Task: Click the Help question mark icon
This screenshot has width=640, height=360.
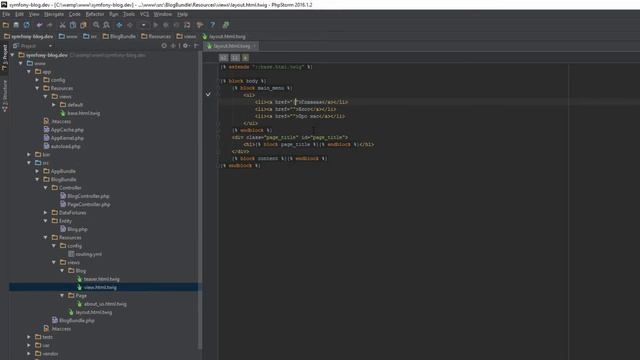Action: pos(213,25)
